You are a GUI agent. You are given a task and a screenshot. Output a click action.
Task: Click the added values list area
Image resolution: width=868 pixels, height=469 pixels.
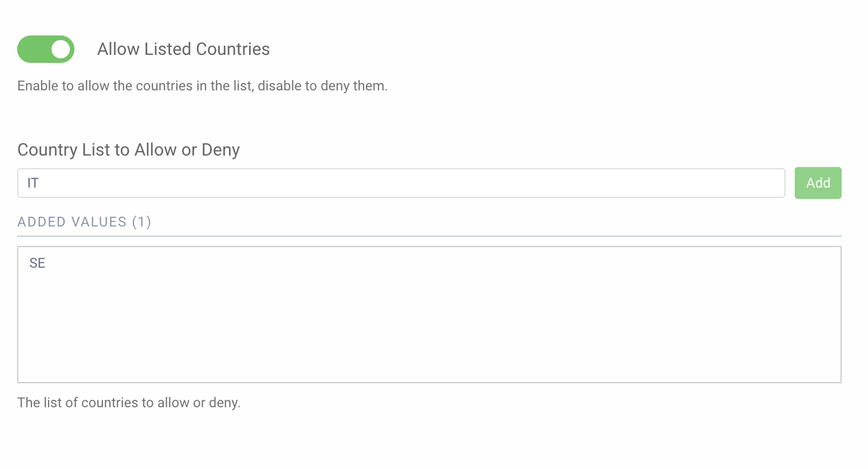[429, 315]
